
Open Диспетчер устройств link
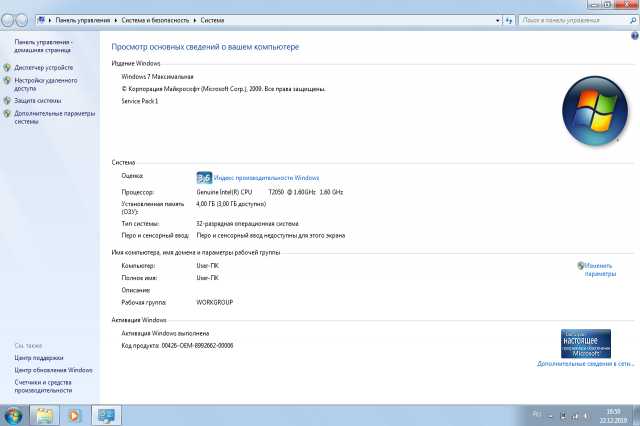coord(44,68)
